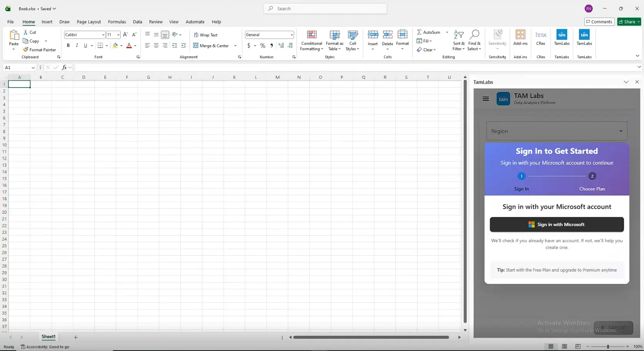Open the Formulas tab
644x351 pixels.
(x=117, y=22)
